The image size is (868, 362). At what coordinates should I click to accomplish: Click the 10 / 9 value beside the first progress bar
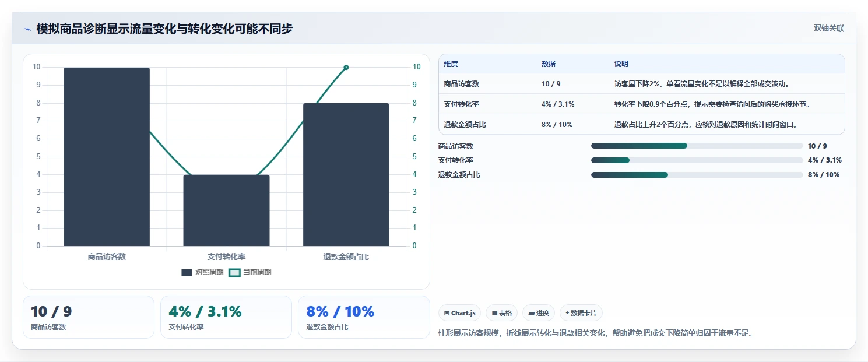(817, 146)
